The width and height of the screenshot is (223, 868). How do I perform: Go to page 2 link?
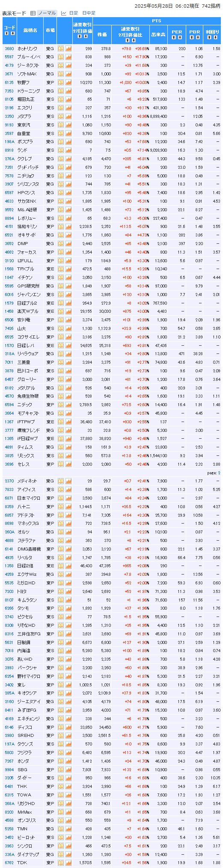(219, 473)
